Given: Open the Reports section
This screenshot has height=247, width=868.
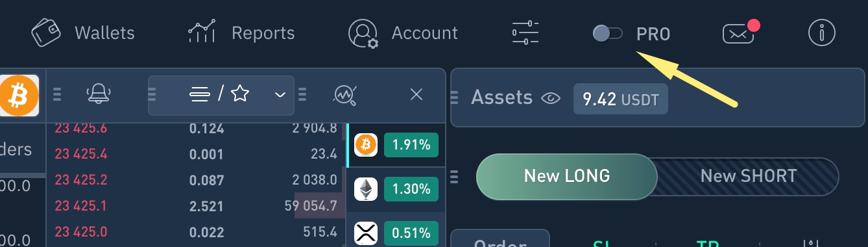Looking at the screenshot, I should pyautogui.click(x=241, y=32).
